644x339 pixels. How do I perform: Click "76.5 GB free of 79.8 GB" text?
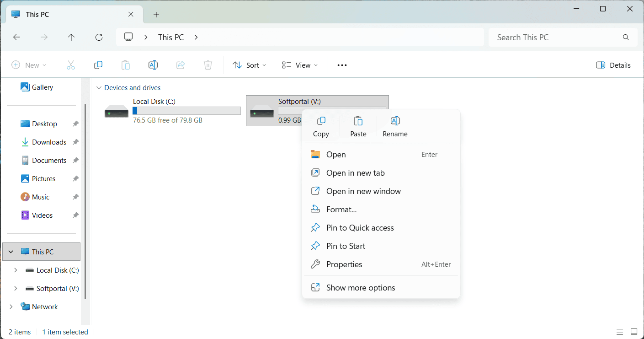pyautogui.click(x=168, y=120)
